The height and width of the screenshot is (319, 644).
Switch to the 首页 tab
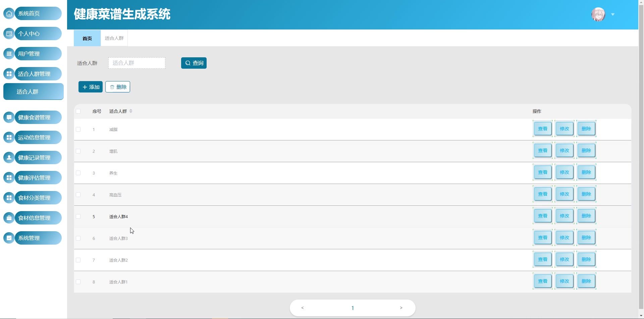pos(87,38)
